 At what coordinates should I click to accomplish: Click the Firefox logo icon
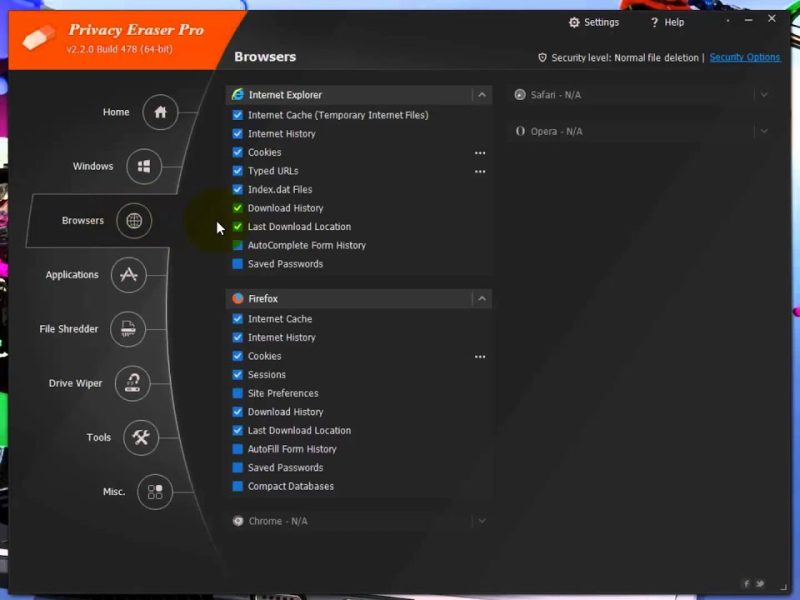click(238, 298)
